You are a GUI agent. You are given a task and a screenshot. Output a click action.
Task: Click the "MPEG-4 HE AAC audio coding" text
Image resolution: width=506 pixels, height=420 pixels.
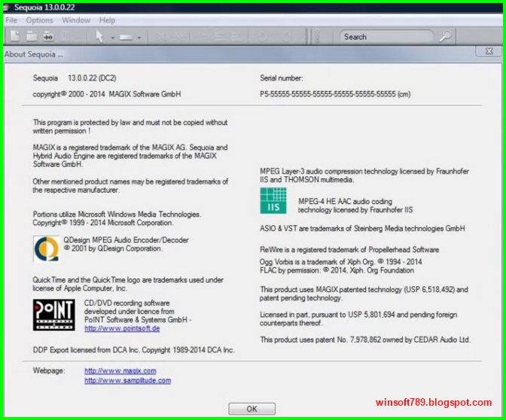tap(346, 202)
